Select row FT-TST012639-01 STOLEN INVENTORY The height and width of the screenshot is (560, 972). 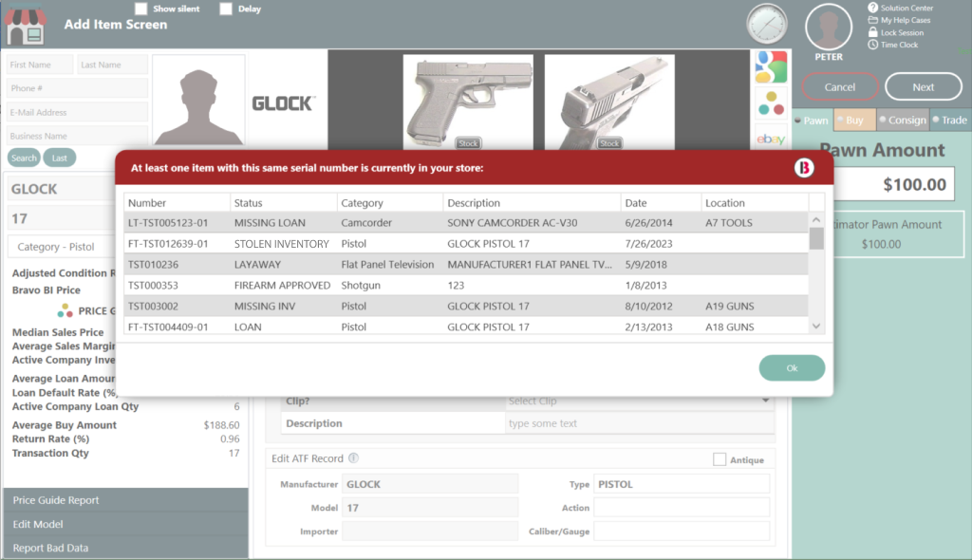[x=466, y=244]
